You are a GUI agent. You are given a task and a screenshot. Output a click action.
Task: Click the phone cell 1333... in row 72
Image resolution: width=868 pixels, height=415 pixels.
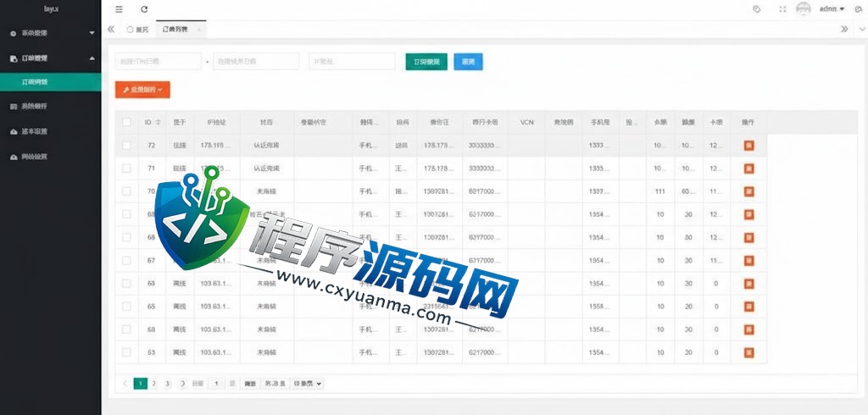coord(601,146)
